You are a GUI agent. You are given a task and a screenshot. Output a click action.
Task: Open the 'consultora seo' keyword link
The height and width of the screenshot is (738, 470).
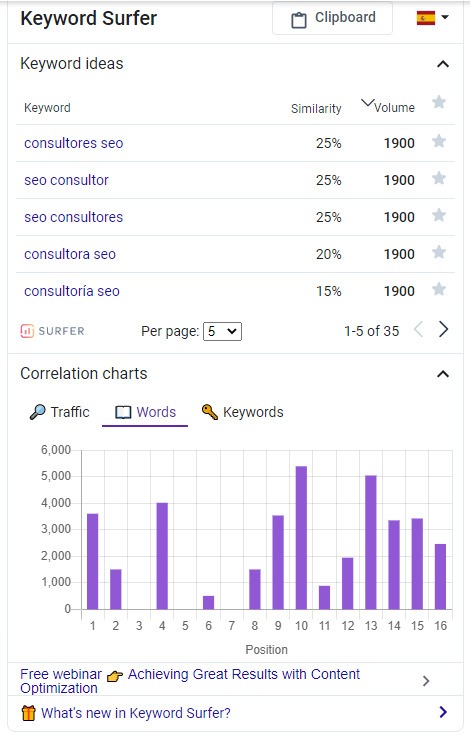[x=70, y=254]
